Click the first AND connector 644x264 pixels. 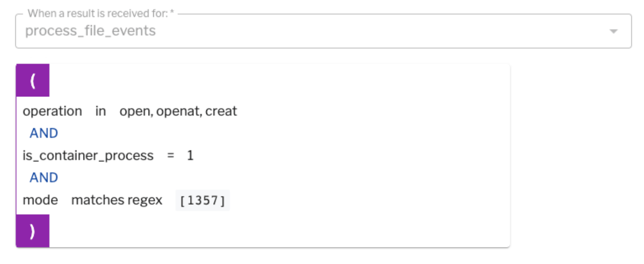tap(43, 133)
